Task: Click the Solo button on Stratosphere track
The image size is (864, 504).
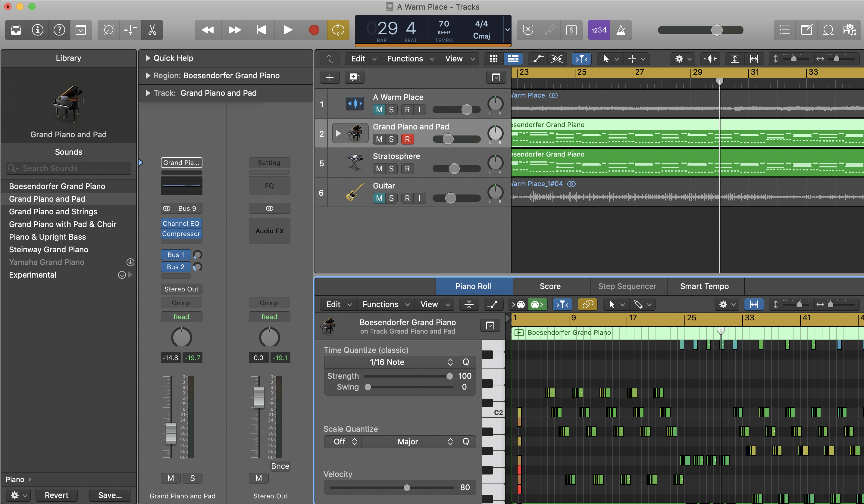Action: 391,168
